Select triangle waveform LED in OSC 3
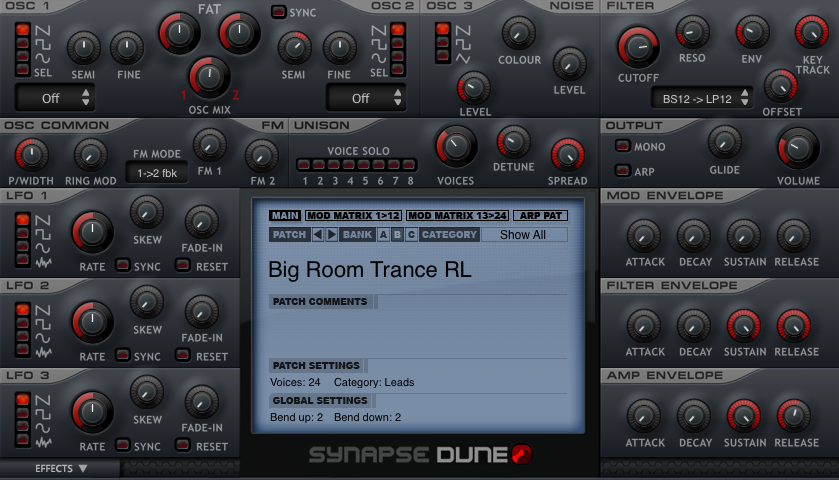The width and height of the screenshot is (839, 480). coord(443,55)
